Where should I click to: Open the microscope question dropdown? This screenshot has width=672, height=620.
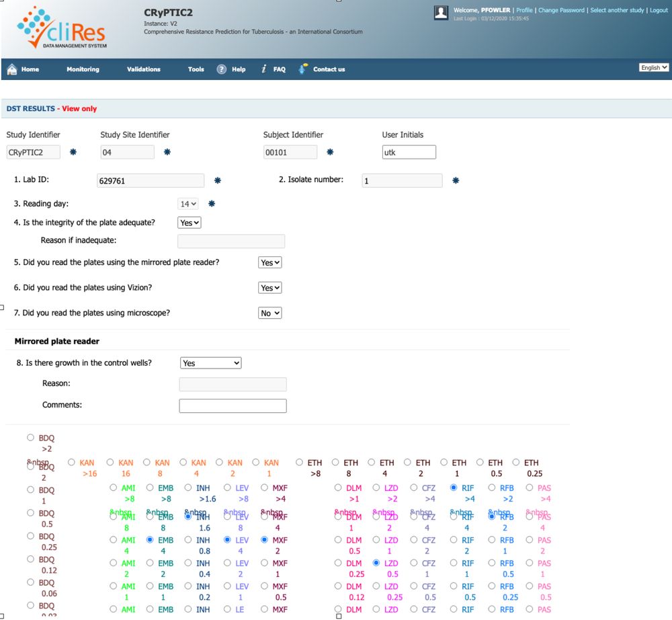pyautogui.click(x=270, y=313)
